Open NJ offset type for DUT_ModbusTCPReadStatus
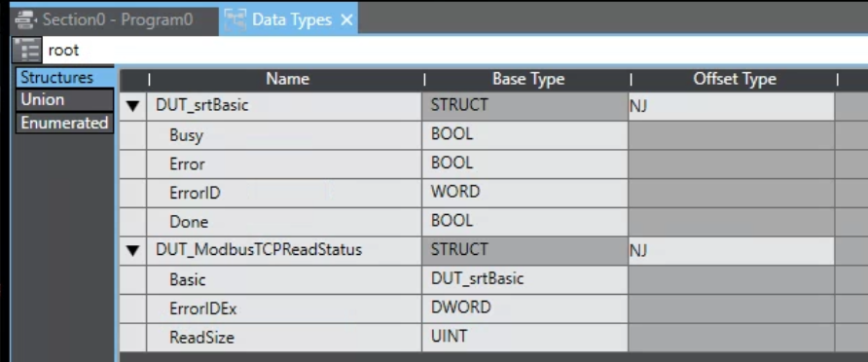The height and width of the screenshot is (362, 868). (x=731, y=251)
